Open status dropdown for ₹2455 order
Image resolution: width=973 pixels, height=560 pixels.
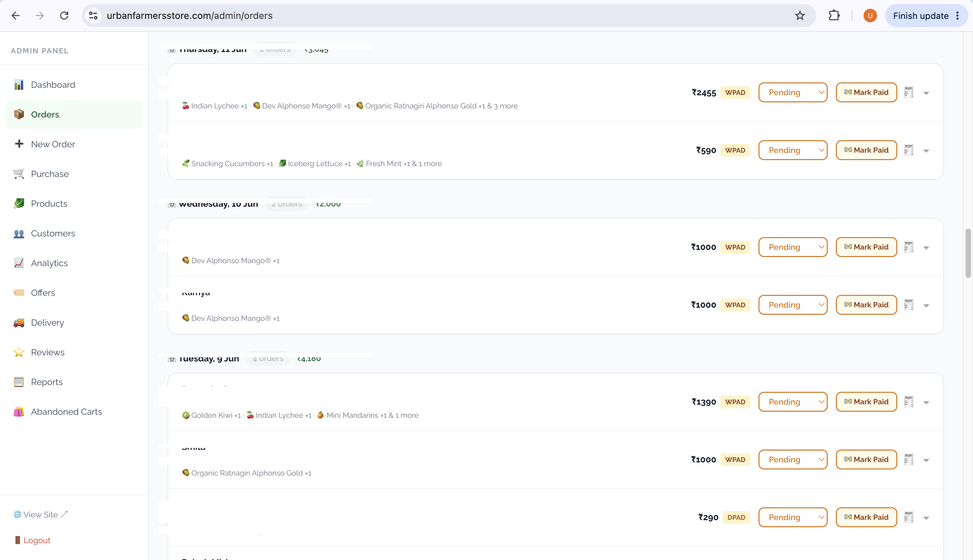(x=793, y=92)
